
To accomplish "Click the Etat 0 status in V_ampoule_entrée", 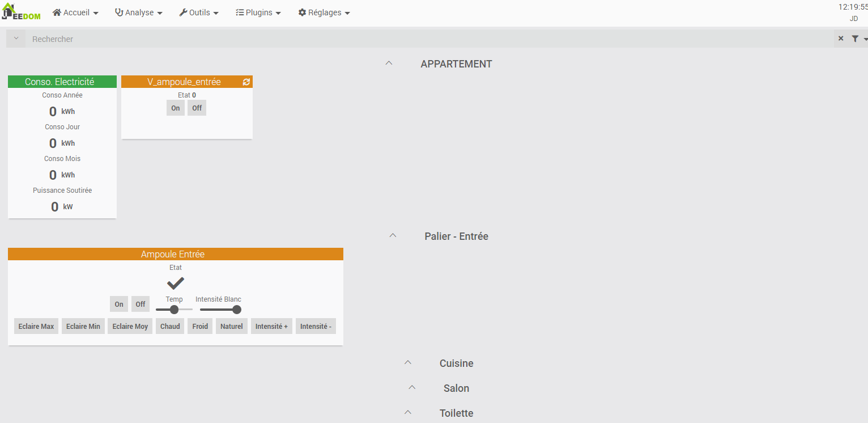I will (x=187, y=95).
